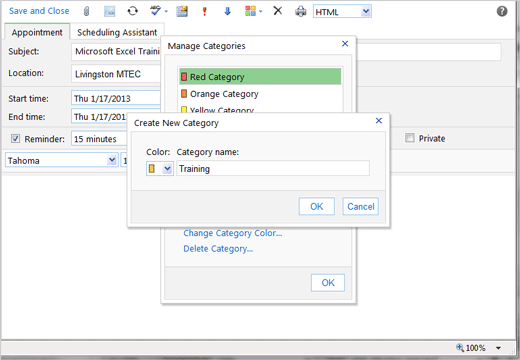The image size is (520, 360).
Task: Confirm new category with OK button
Action: [316, 206]
